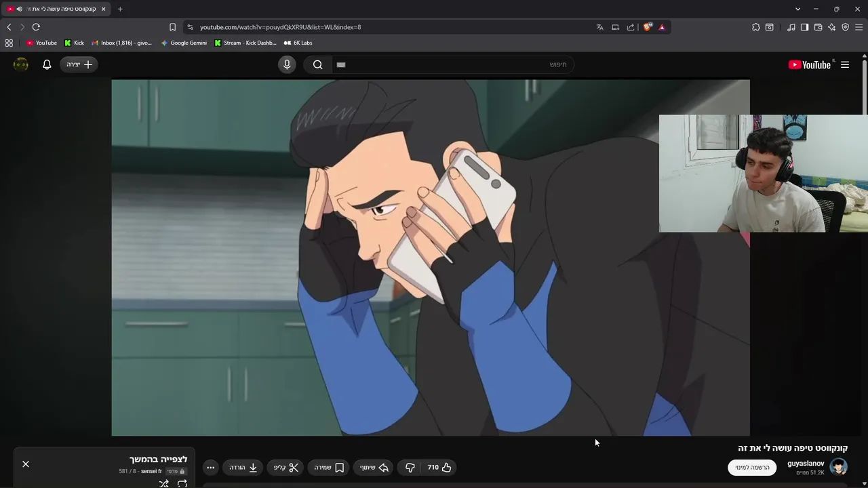Open the Brave Rewards triangle icon
This screenshot has width=868, height=488.
(662, 27)
